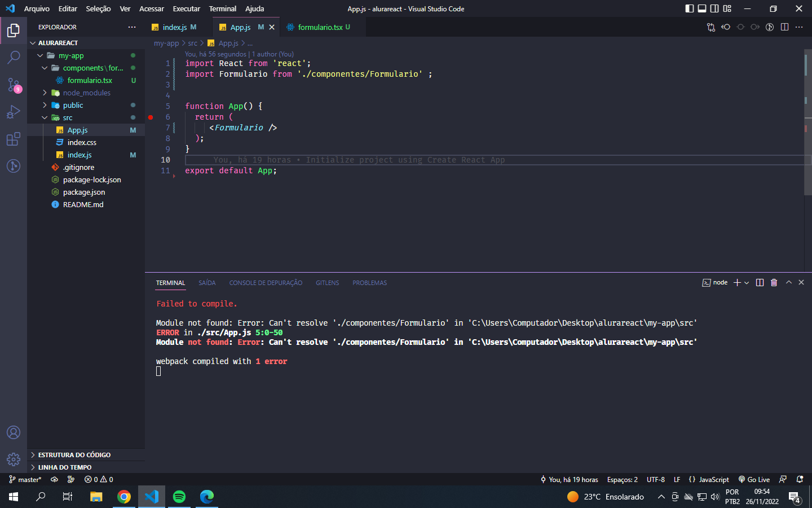Open notifications bell in status bar
The height and width of the screenshot is (508, 812).
[x=800, y=479]
